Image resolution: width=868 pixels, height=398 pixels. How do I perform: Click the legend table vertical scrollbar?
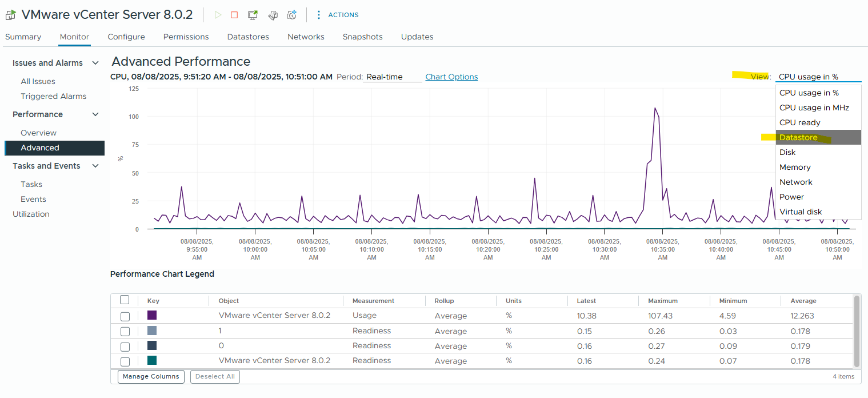click(x=856, y=331)
